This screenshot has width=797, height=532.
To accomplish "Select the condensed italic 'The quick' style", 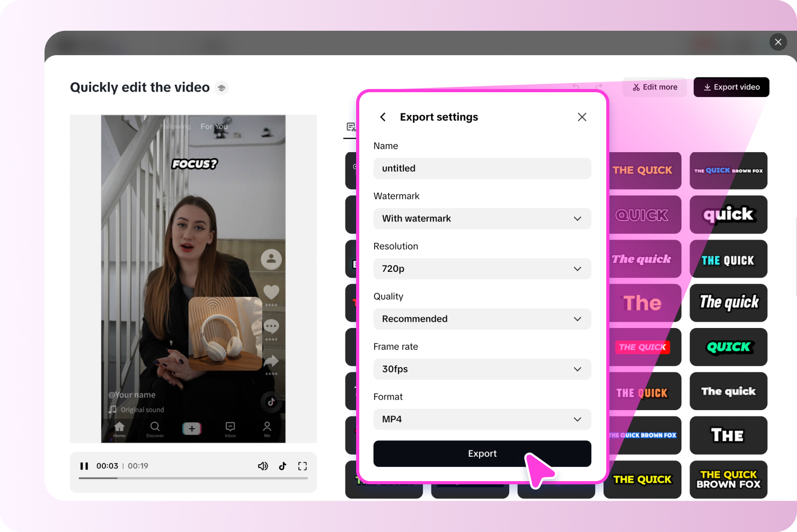I will click(x=729, y=303).
